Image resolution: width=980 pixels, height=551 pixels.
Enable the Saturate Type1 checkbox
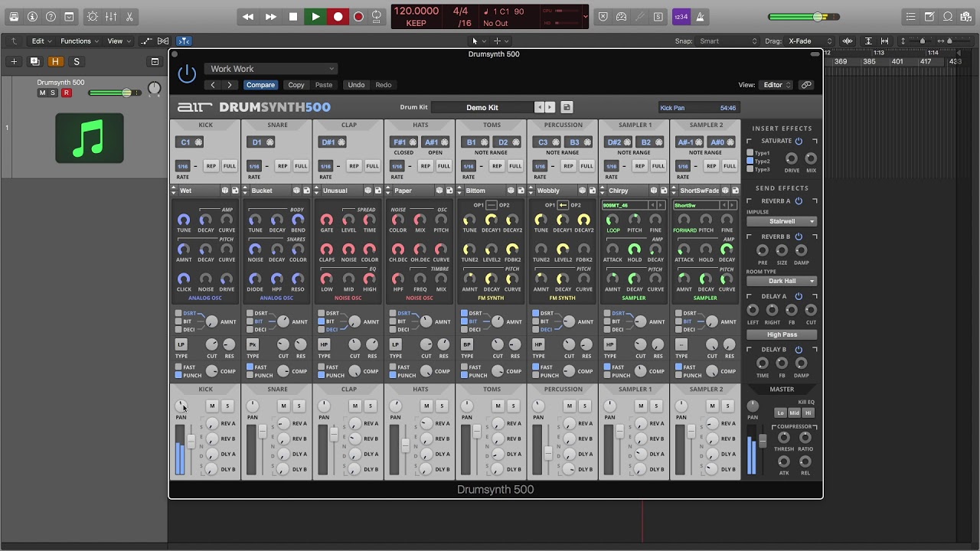click(750, 153)
